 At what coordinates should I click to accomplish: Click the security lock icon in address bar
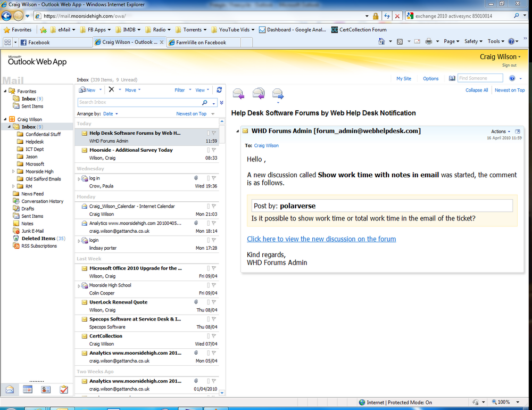(x=376, y=15)
